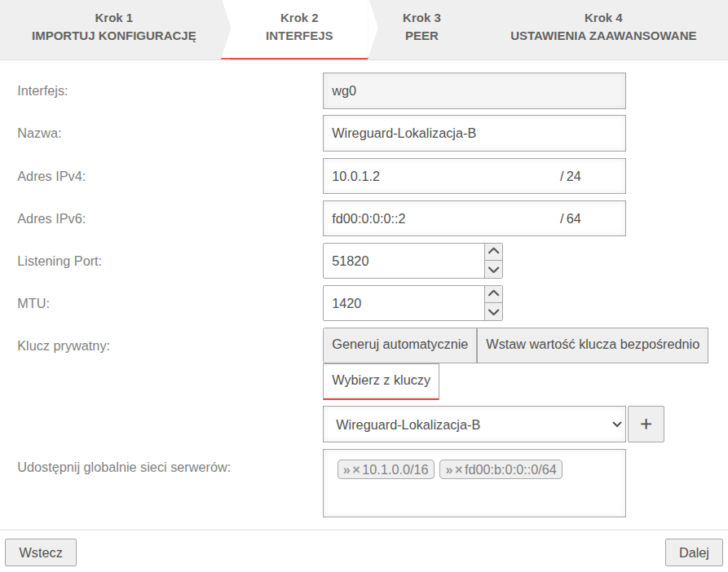The image size is (728, 572).
Task: Click the Adres IPv6 label
Action: coord(51,218)
